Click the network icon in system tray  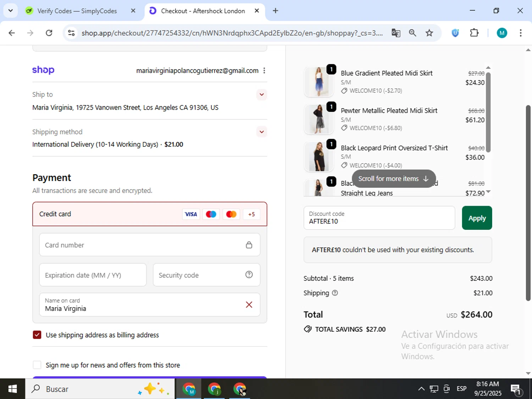coord(434,389)
